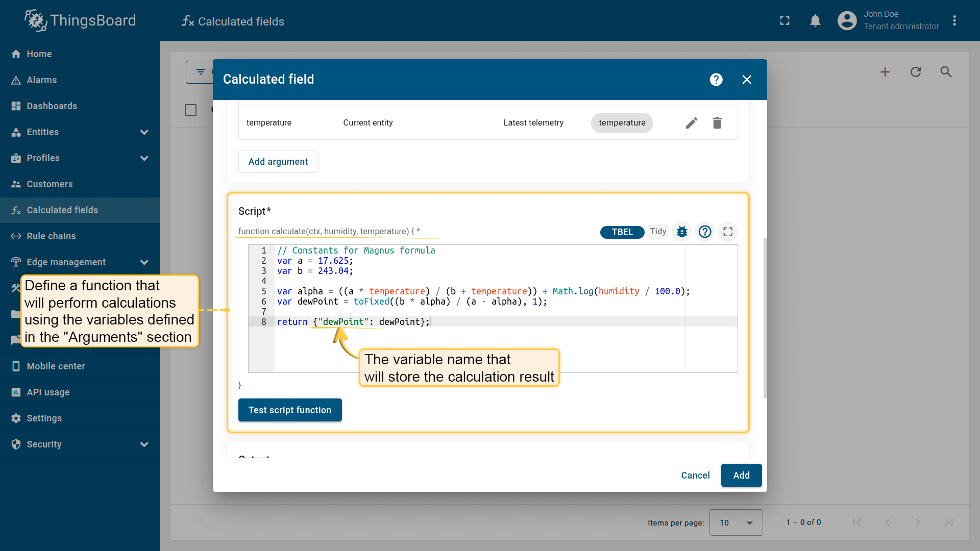Switch script language with TBEL toggle
The width and height of the screenshot is (980, 551).
point(622,232)
